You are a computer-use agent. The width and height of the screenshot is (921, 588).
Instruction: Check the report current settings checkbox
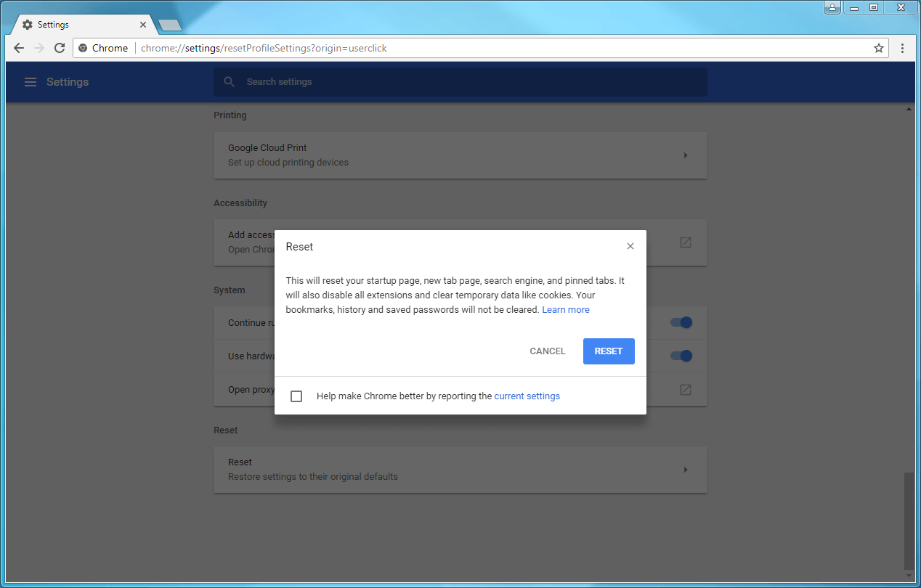click(x=296, y=396)
